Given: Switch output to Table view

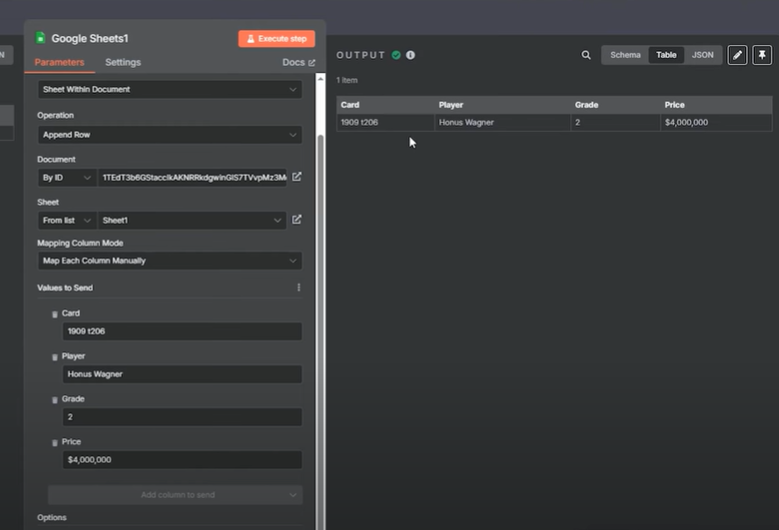Looking at the screenshot, I should click(666, 55).
